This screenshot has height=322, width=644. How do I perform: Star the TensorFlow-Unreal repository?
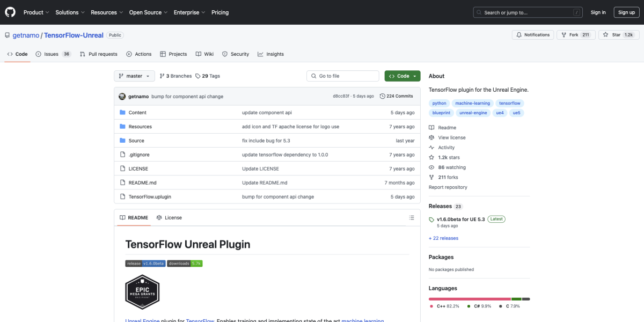[x=612, y=35]
